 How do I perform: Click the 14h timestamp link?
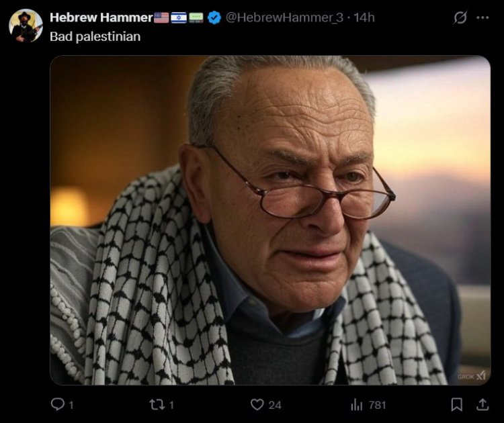point(364,17)
